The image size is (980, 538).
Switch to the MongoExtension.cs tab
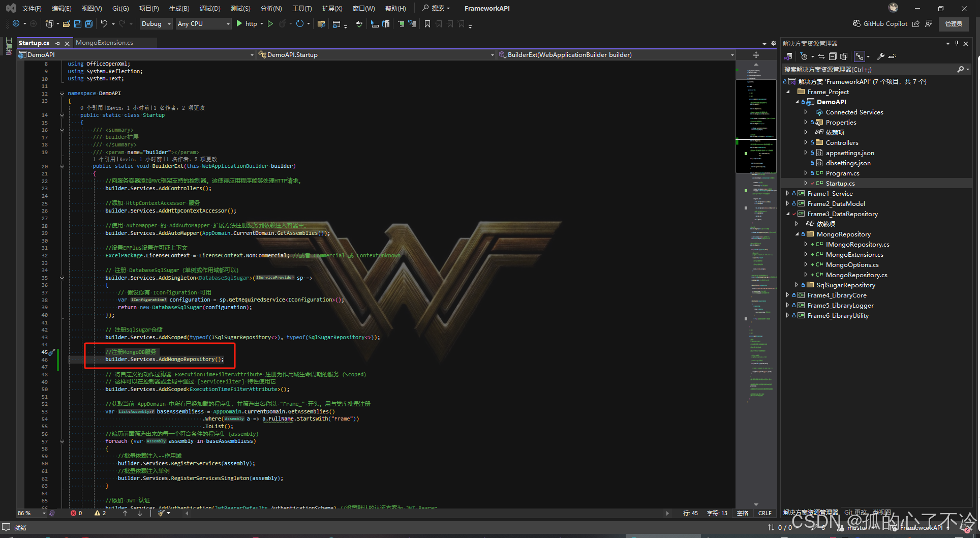pos(104,43)
